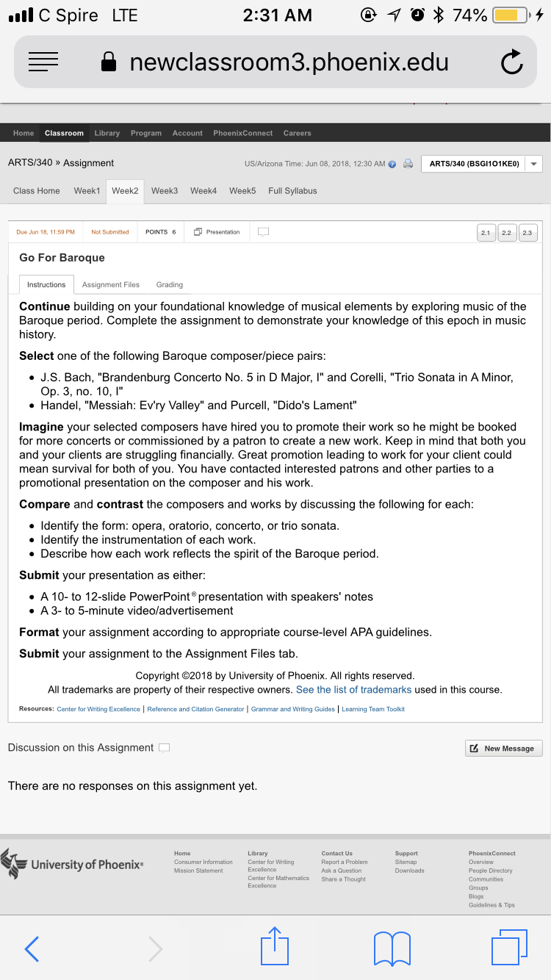
Task: Open the Safari tabs overview icon
Action: tap(509, 948)
